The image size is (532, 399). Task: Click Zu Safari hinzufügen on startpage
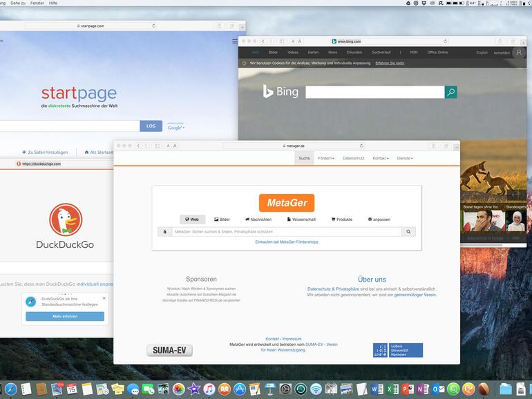(45, 153)
